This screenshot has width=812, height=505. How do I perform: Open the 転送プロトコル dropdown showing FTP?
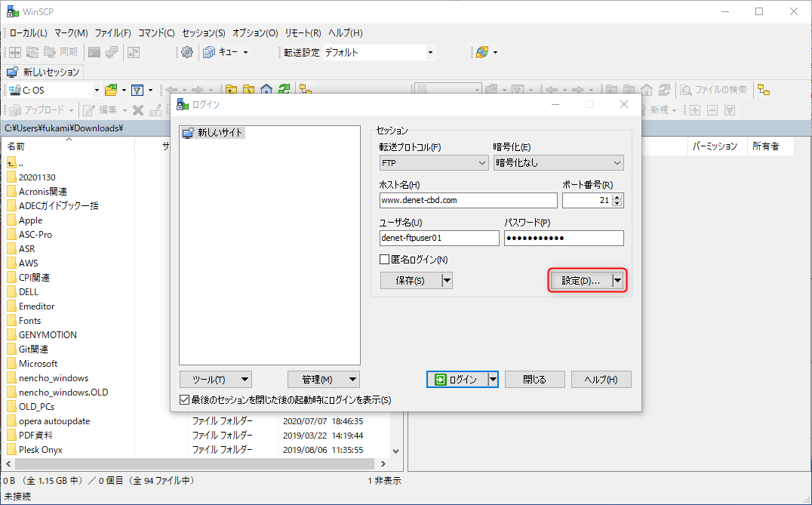tap(434, 162)
